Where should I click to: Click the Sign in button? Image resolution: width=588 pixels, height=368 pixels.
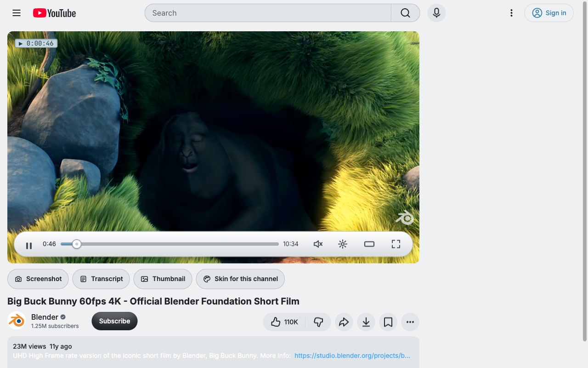click(x=549, y=13)
